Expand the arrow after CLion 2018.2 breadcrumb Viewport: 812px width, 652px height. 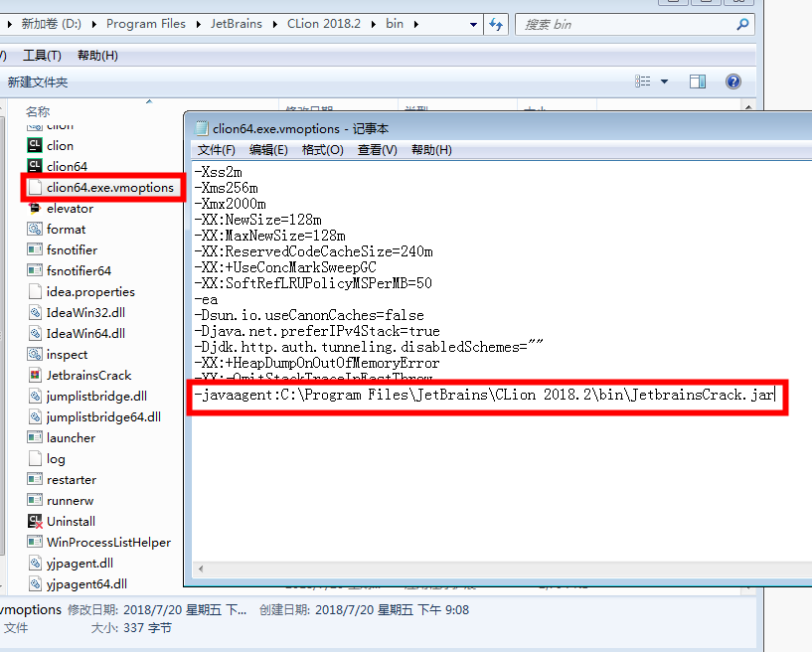[x=374, y=24]
